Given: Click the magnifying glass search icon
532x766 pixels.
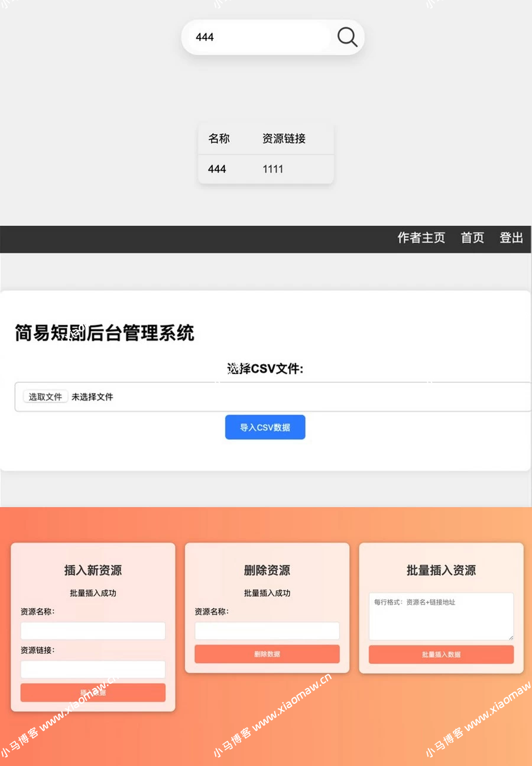Looking at the screenshot, I should coord(348,37).
